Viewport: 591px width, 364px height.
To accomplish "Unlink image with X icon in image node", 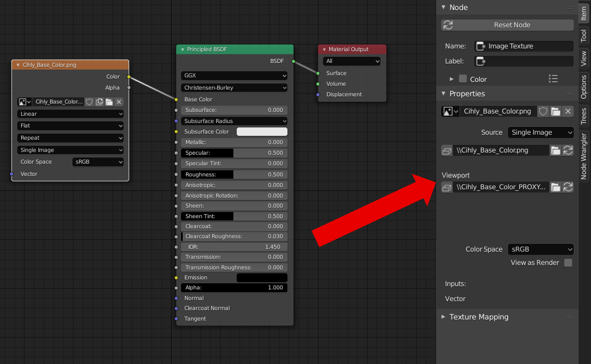I will tap(119, 102).
